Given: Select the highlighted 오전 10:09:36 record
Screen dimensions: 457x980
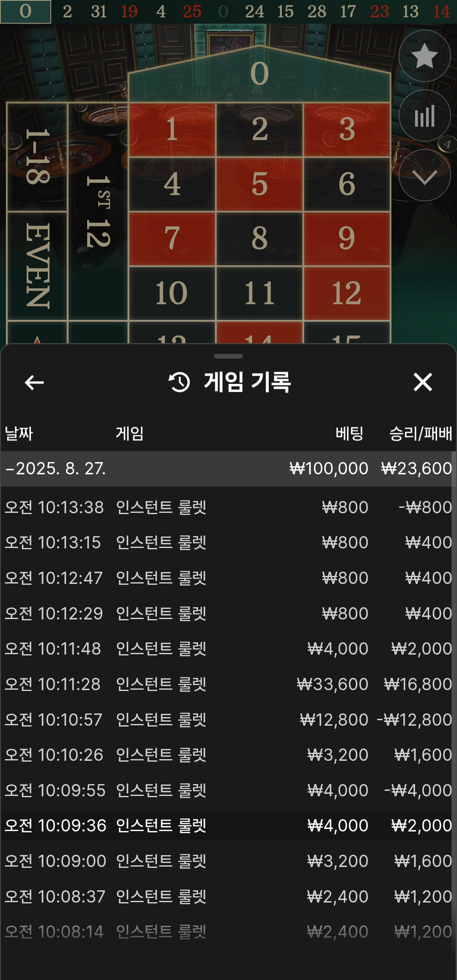Looking at the screenshot, I should coord(228,825).
